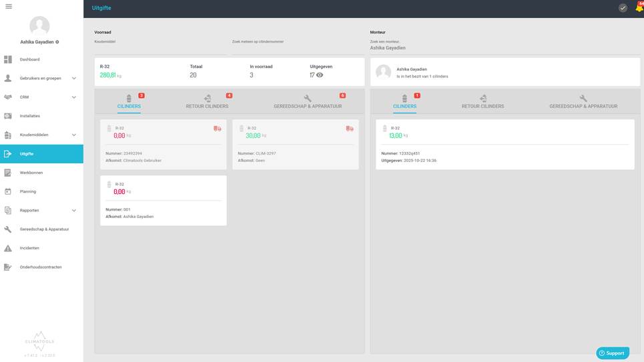The height and width of the screenshot is (362, 644).
Task: Click the In voorraad value 3
Action: click(252, 75)
